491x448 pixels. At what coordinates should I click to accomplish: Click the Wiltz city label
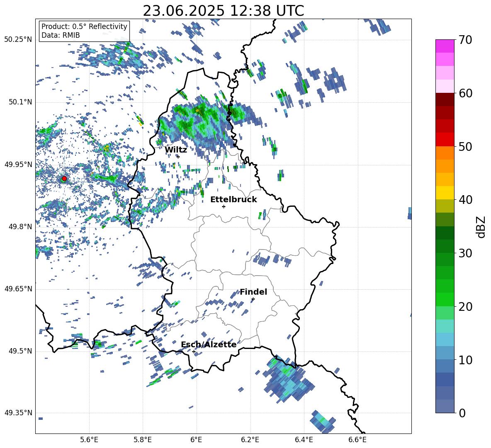coord(176,150)
